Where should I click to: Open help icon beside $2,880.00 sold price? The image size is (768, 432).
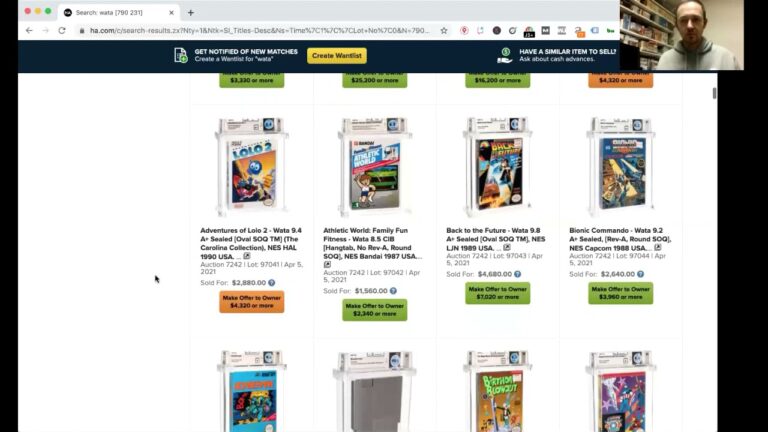[x=272, y=283]
